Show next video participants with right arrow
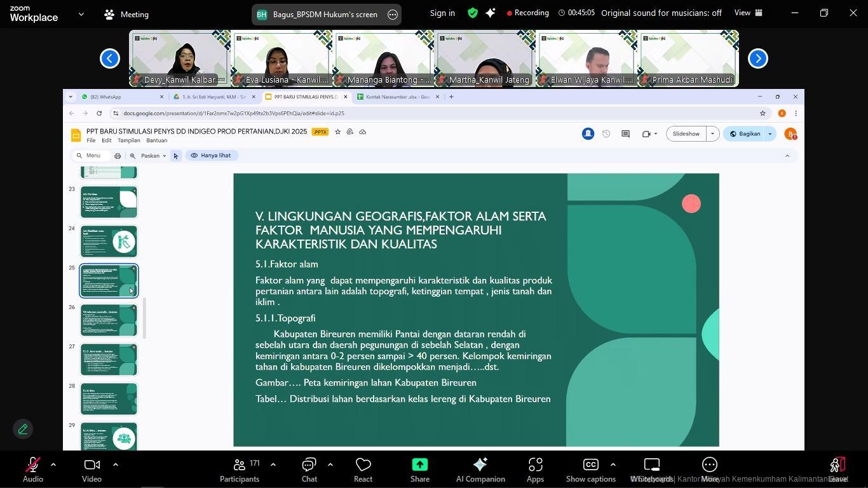 point(757,58)
